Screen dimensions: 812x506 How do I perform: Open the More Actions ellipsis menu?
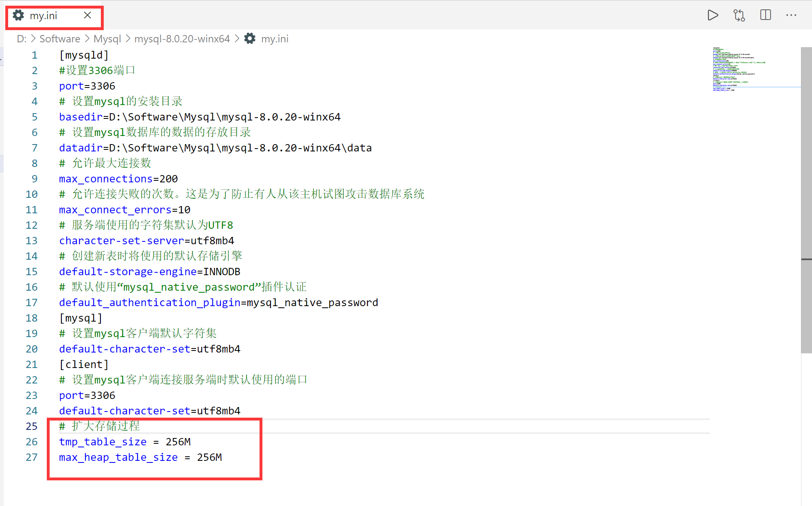point(791,15)
